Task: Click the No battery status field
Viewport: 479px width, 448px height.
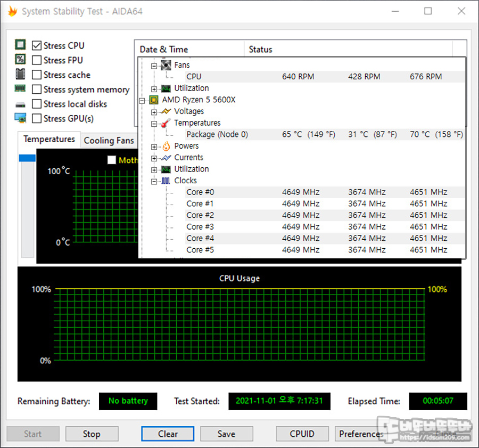Action: point(128,401)
